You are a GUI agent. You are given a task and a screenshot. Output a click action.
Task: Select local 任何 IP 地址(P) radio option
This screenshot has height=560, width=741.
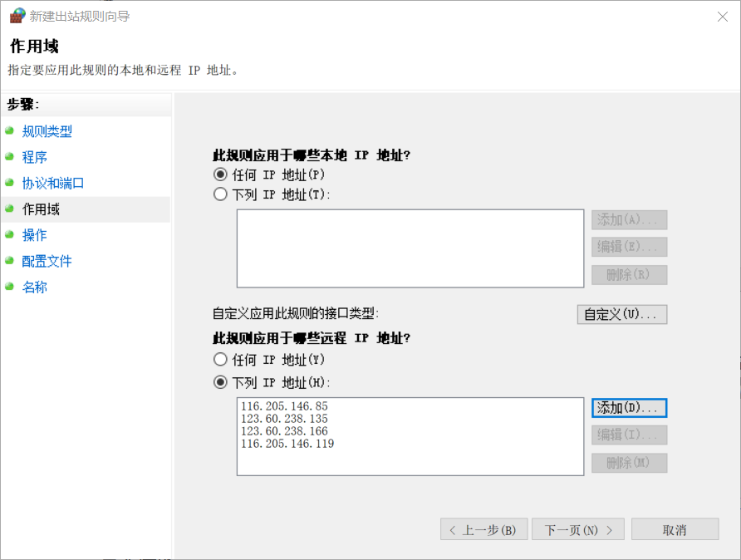[x=220, y=174]
